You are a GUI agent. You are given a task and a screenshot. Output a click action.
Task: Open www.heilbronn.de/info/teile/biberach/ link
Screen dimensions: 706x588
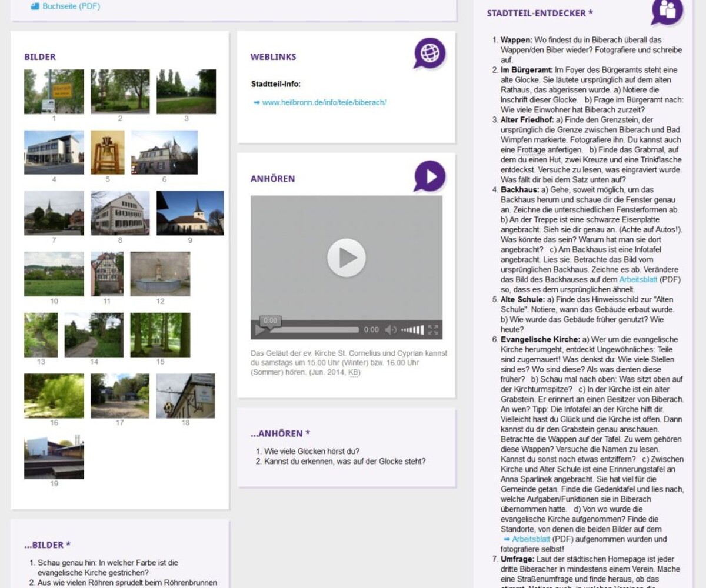(x=324, y=102)
